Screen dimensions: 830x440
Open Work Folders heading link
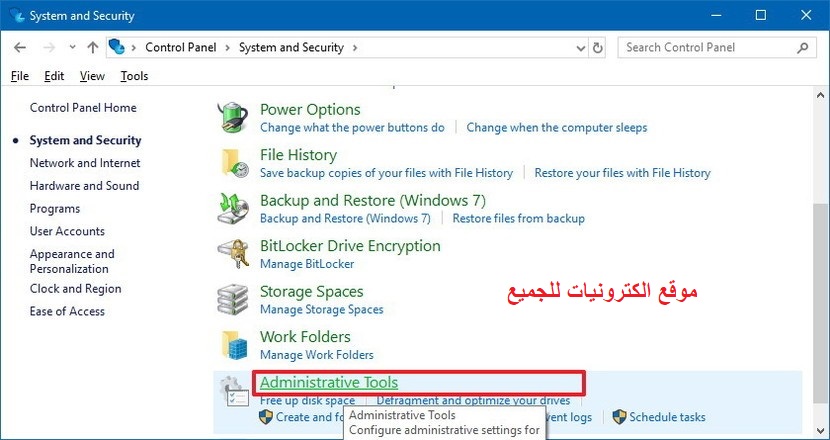[305, 337]
